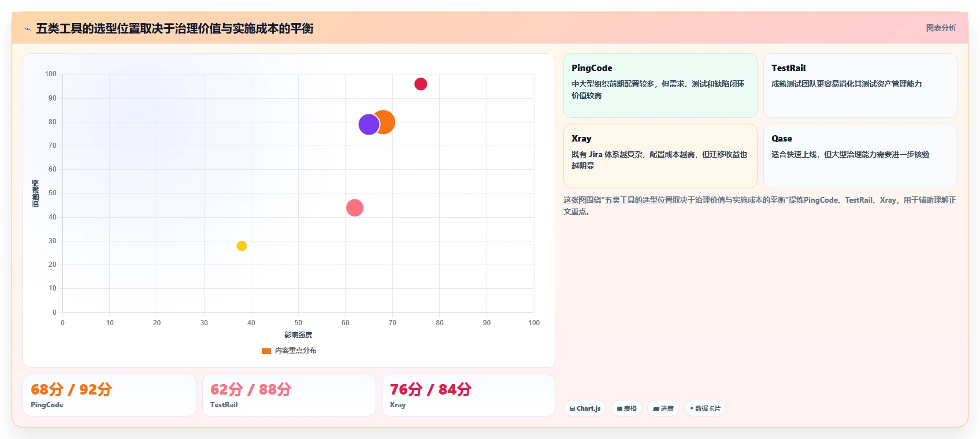
Task: Select the 表格 tag chip
Action: click(626, 408)
